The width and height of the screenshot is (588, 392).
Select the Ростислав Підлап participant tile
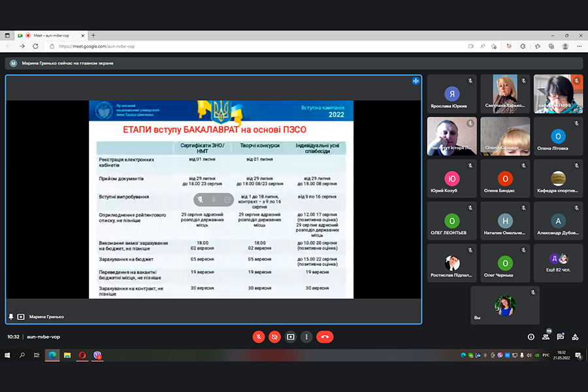point(452,263)
